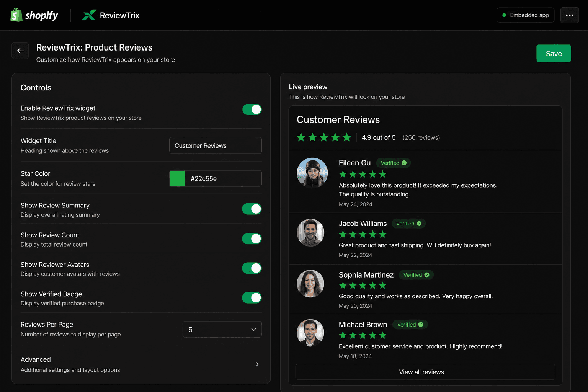Open the three-dots more options menu
This screenshot has width=588, height=392.
point(569,15)
